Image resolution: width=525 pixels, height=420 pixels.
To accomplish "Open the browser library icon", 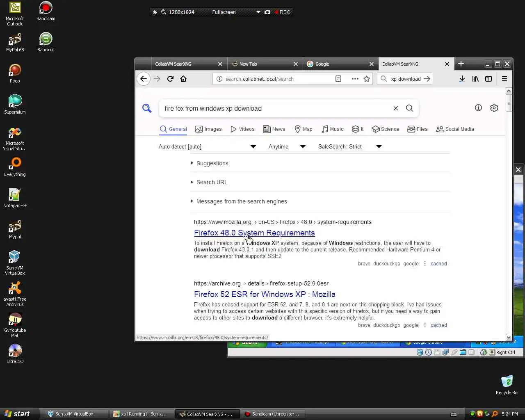I will coord(475,79).
